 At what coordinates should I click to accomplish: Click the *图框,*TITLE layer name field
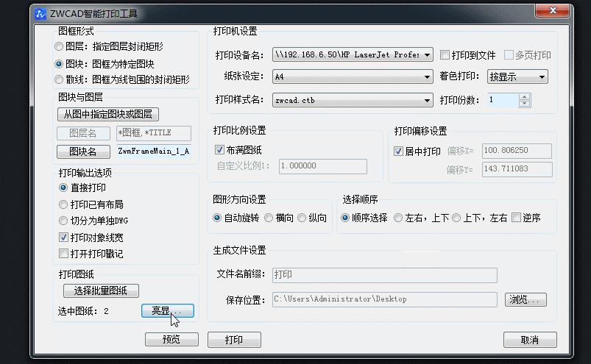click(154, 133)
